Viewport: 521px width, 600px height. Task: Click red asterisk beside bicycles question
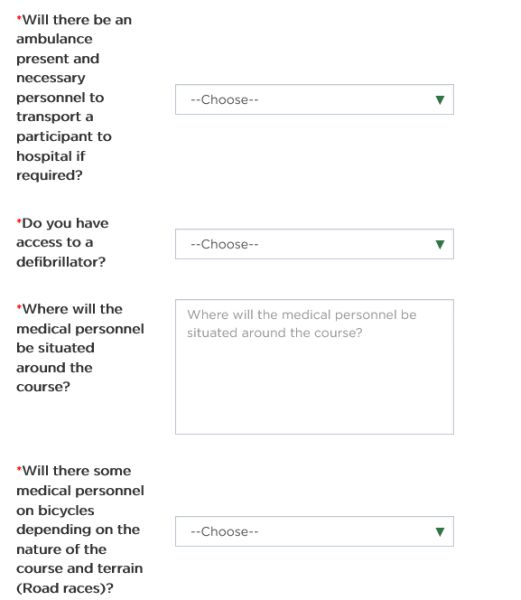click(x=19, y=468)
